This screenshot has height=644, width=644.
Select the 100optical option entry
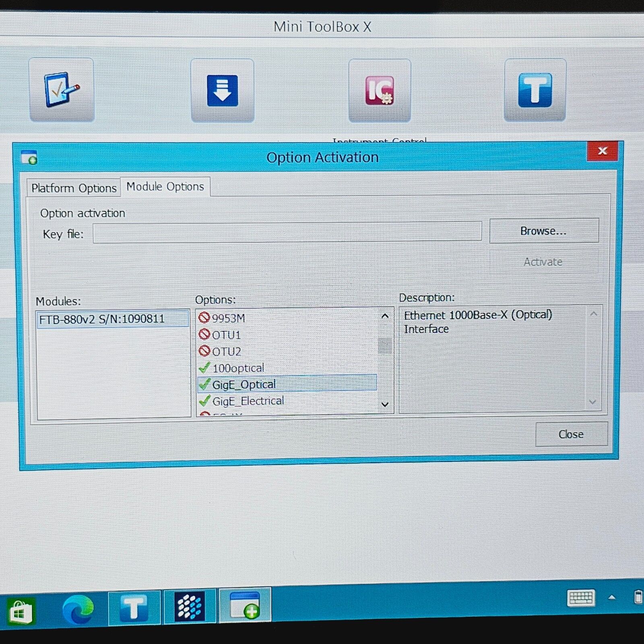238,368
